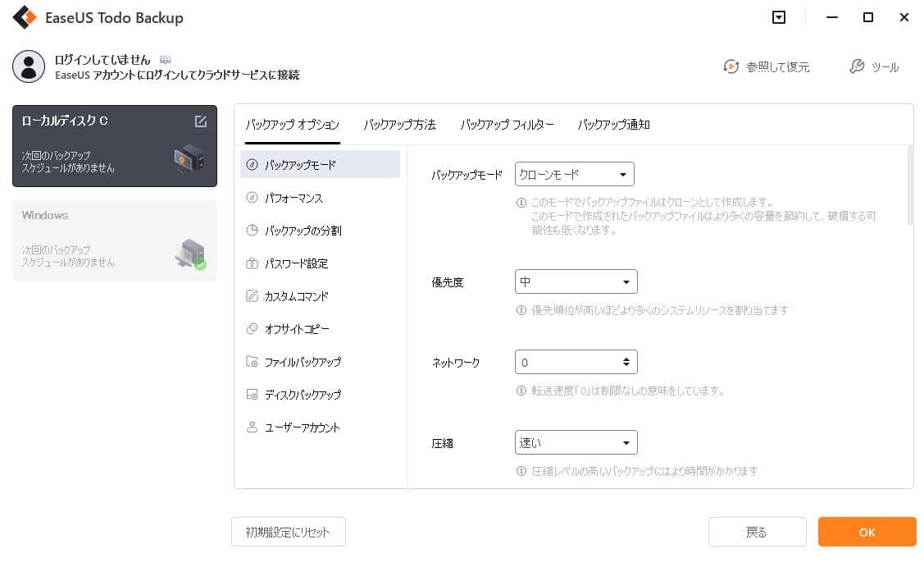924x567 pixels.
Task: Increase the ネットワーク value with the stepper arrow
Action: [626, 358]
